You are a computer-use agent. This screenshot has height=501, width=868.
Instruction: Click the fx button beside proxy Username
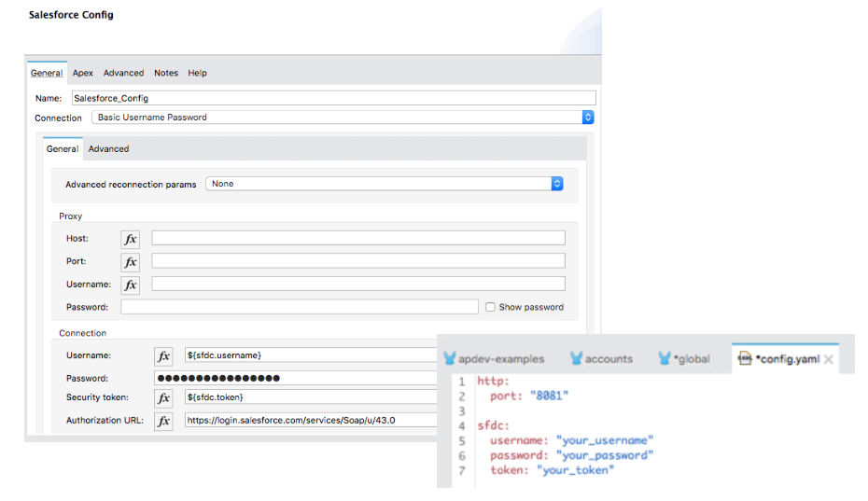(130, 285)
